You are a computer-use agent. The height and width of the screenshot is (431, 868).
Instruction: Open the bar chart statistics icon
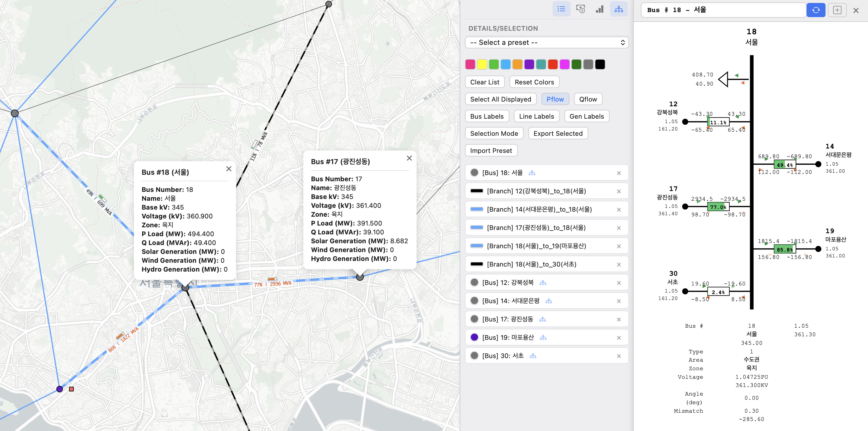(600, 9)
